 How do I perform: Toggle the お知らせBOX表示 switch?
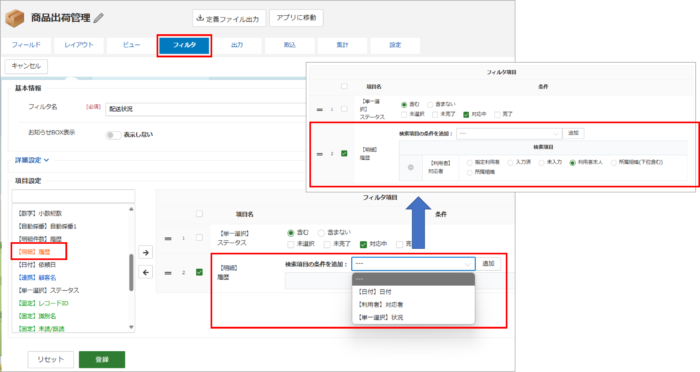pos(113,135)
